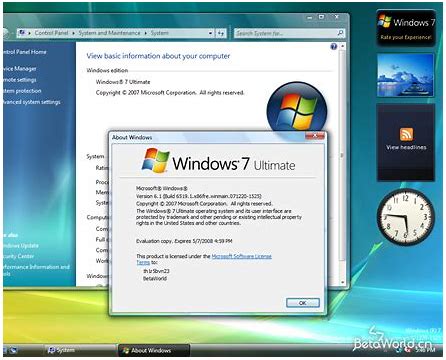Expand the arrow before Control Panel breadcrumb
This screenshot has width=446, height=360.
(29, 33)
